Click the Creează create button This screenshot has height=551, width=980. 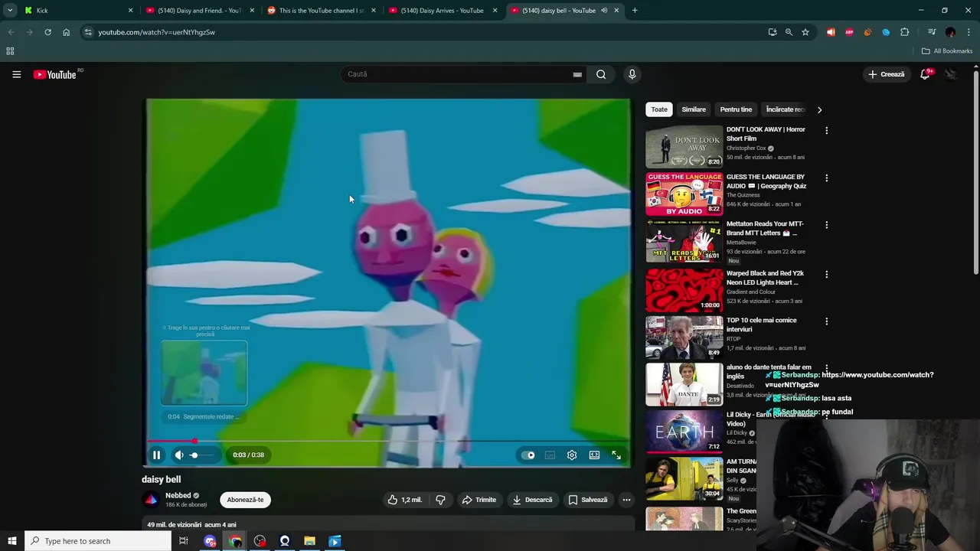click(x=887, y=74)
